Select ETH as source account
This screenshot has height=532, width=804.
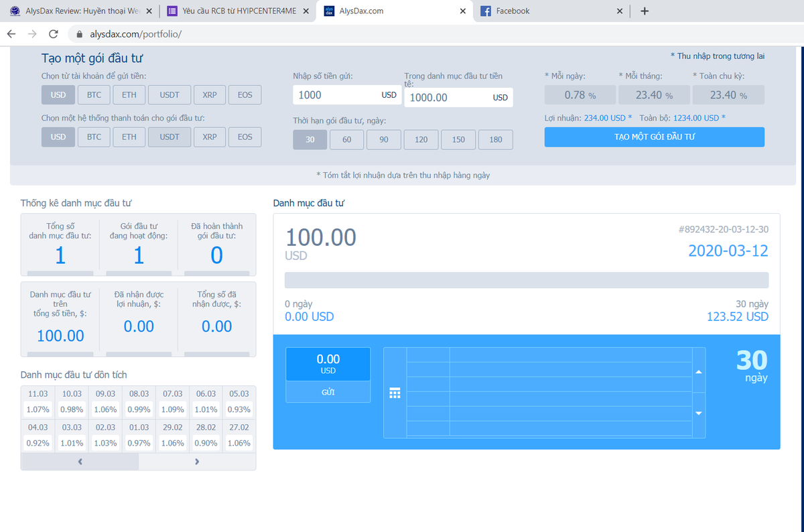click(129, 95)
